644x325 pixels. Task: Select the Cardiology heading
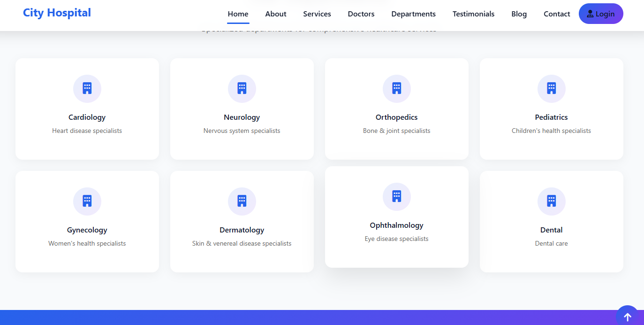tap(87, 117)
